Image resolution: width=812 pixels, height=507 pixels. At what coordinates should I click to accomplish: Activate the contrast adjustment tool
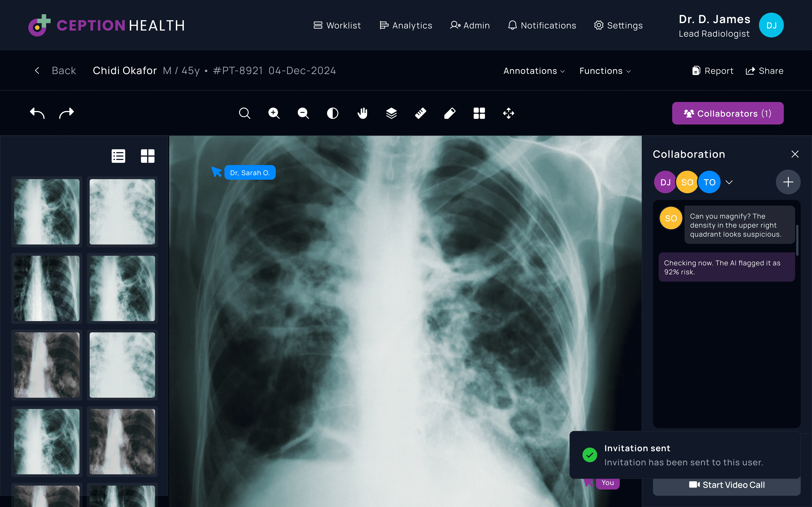pyautogui.click(x=333, y=113)
